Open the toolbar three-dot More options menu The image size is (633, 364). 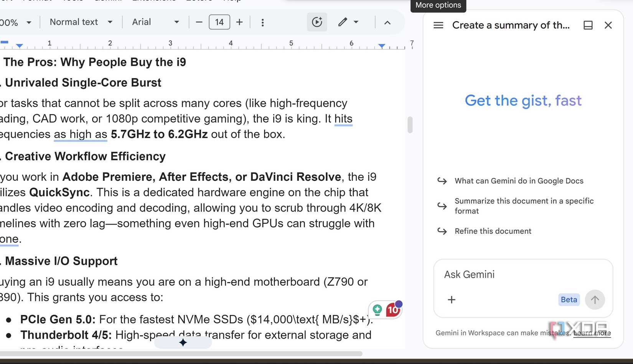pyautogui.click(x=262, y=22)
